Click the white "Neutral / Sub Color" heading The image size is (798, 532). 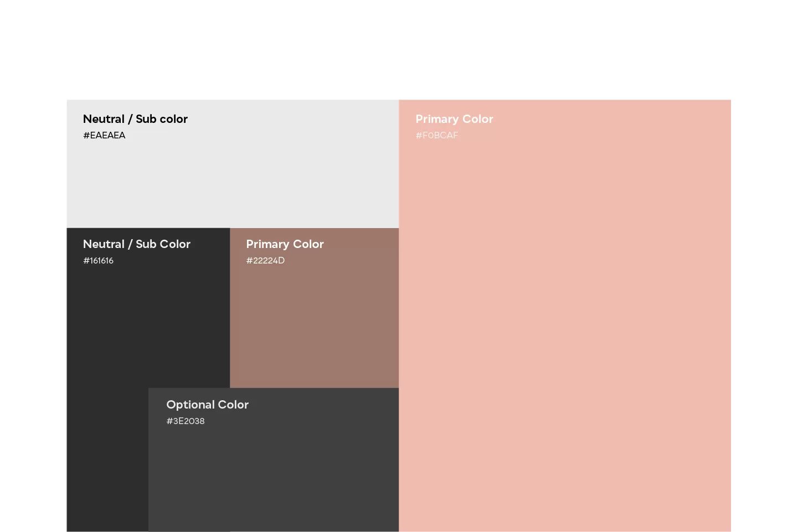tap(136, 244)
